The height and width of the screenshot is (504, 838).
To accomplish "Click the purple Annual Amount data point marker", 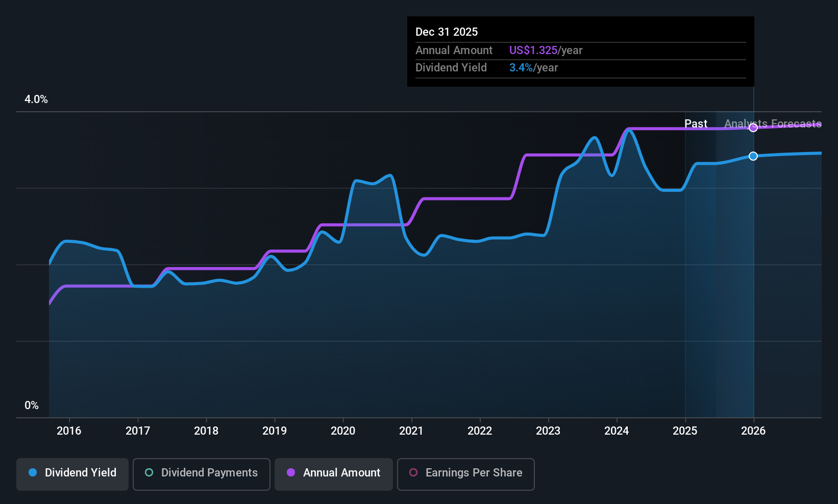I will 753,128.
